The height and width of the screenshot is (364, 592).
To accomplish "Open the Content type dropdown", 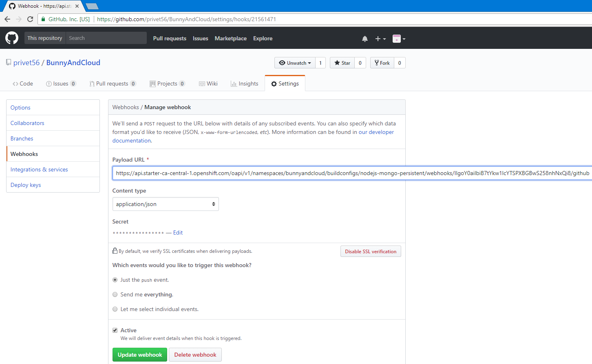I will 166,204.
